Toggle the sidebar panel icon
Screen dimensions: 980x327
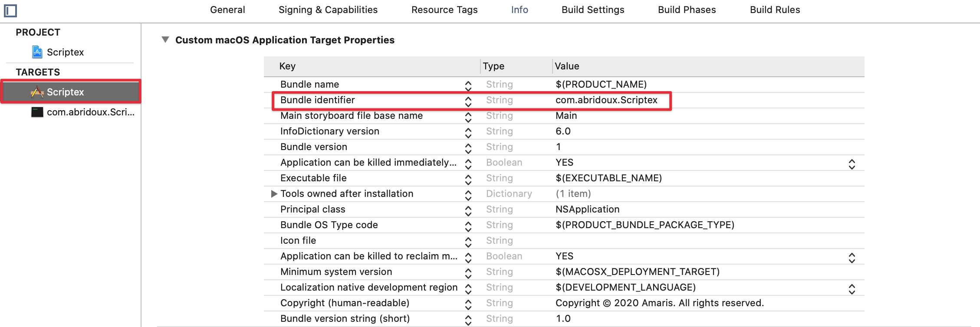pyautogui.click(x=10, y=10)
